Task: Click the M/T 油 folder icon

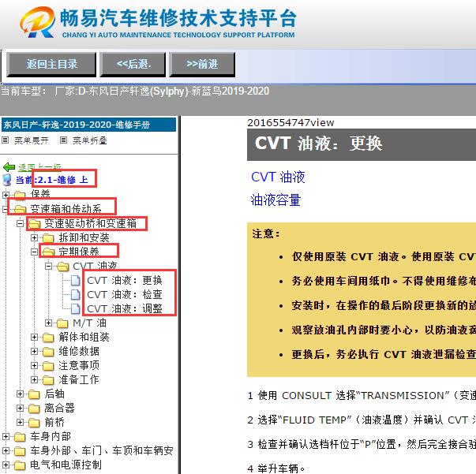Action: pos(62,323)
